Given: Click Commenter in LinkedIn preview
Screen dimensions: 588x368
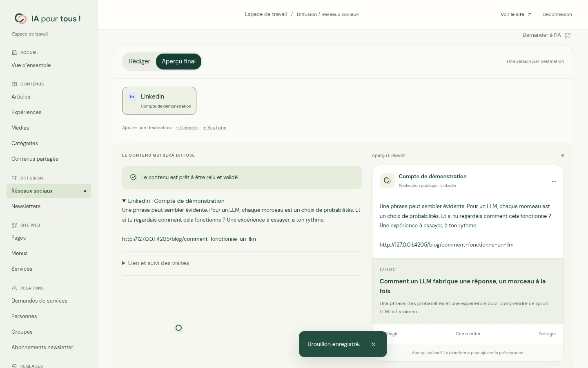Looking at the screenshot, I should (x=468, y=334).
